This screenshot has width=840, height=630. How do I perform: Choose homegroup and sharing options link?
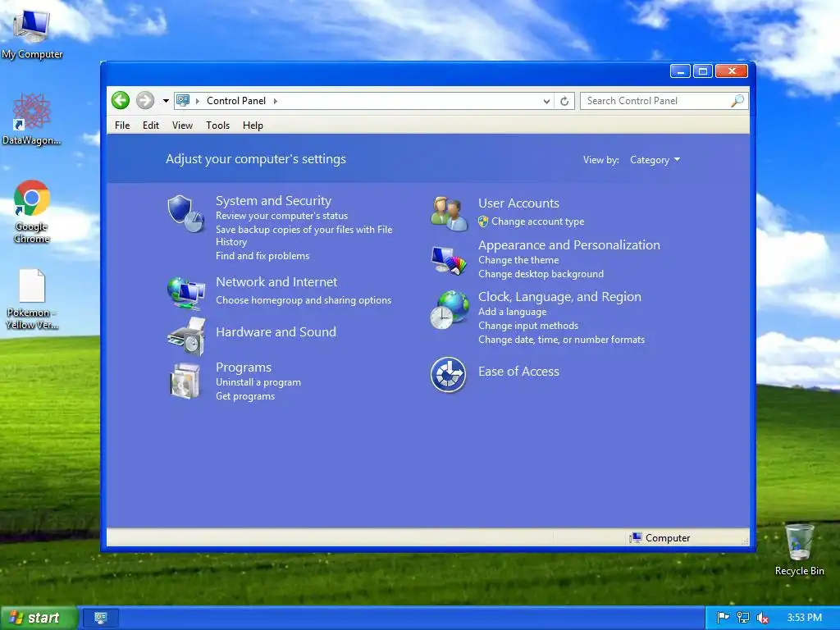click(x=304, y=300)
